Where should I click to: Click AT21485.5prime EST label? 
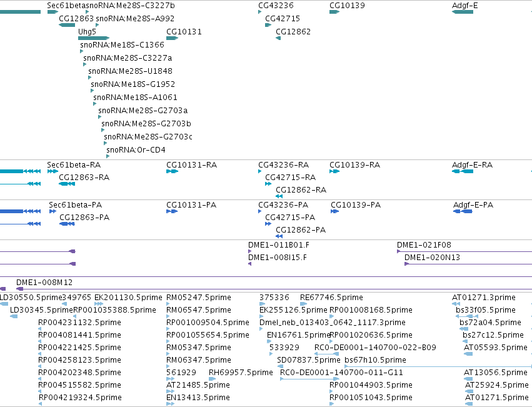pos(198,385)
